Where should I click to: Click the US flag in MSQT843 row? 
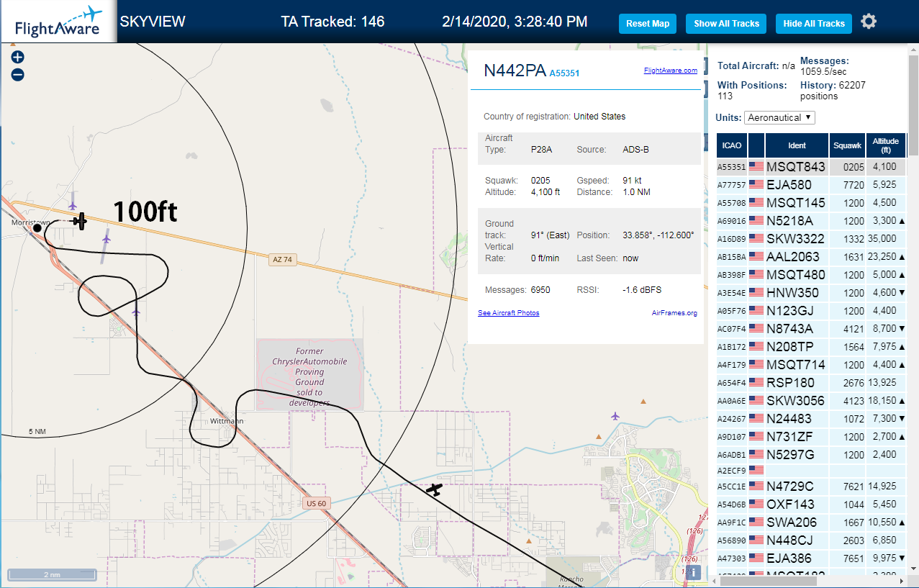(756, 167)
